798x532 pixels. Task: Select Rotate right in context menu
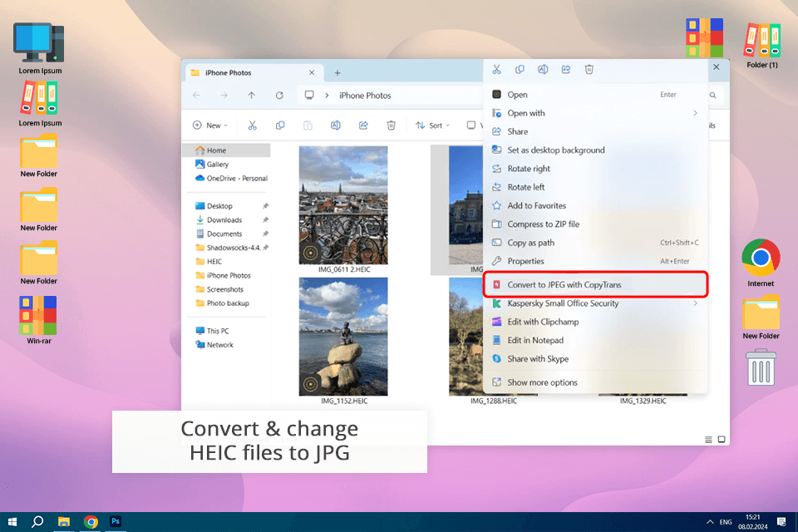point(595,169)
